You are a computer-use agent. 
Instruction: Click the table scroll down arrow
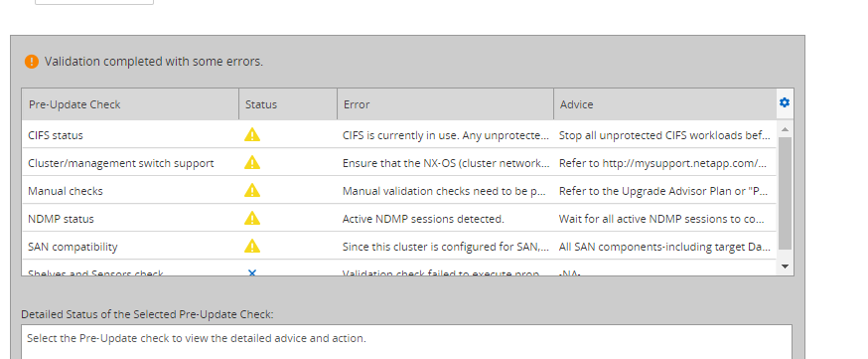click(x=785, y=267)
